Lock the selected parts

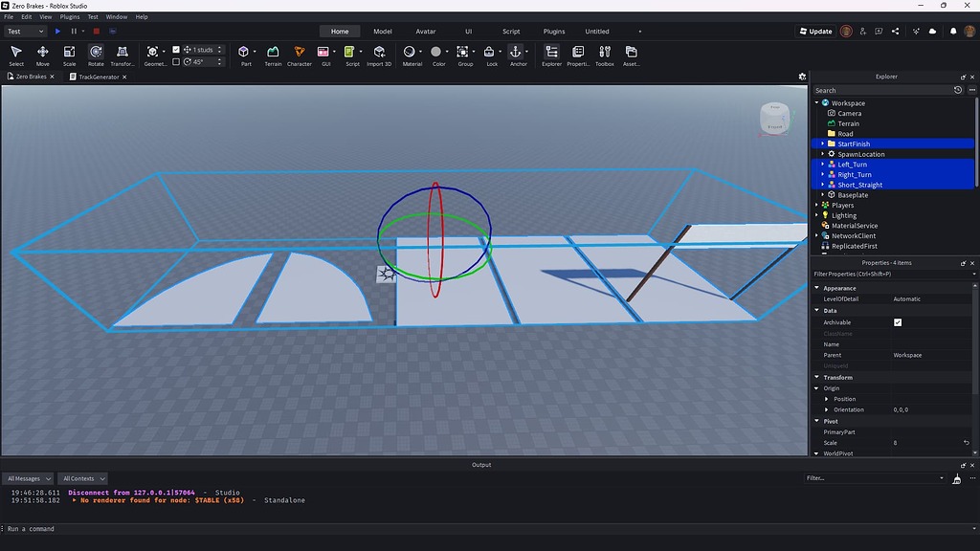489,55
